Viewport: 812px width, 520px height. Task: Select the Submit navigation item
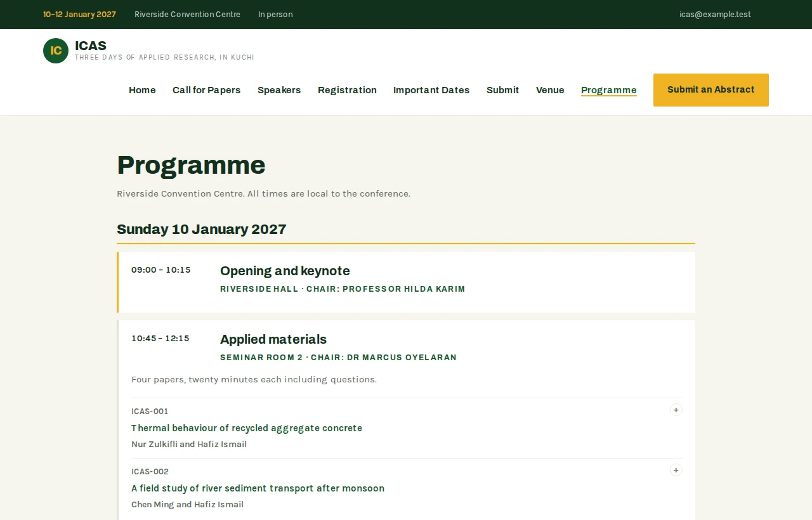502,90
